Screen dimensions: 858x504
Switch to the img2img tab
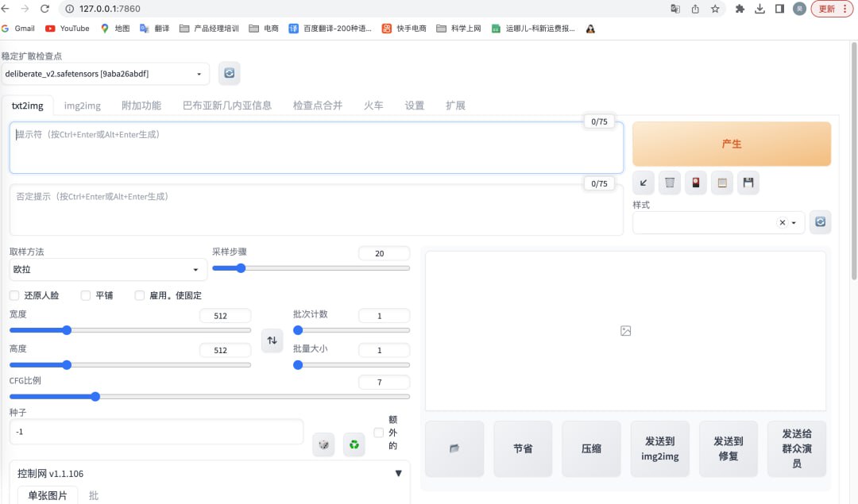point(83,106)
